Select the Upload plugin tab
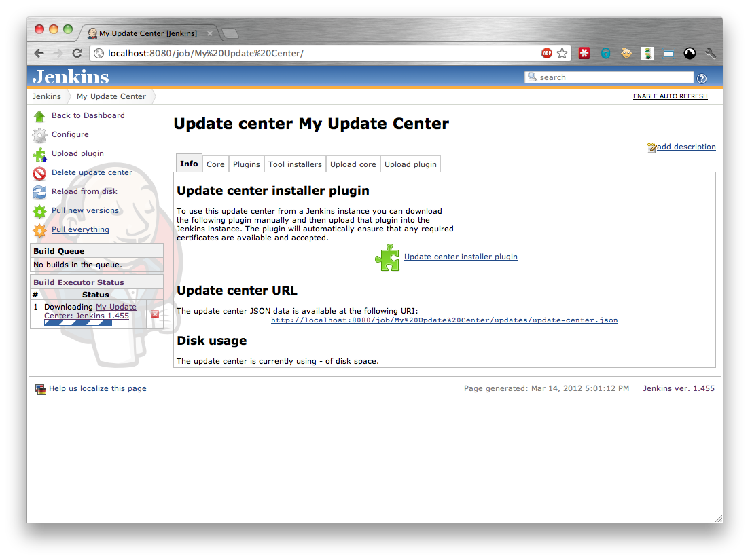The image size is (750, 560). (x=410, y=164)
